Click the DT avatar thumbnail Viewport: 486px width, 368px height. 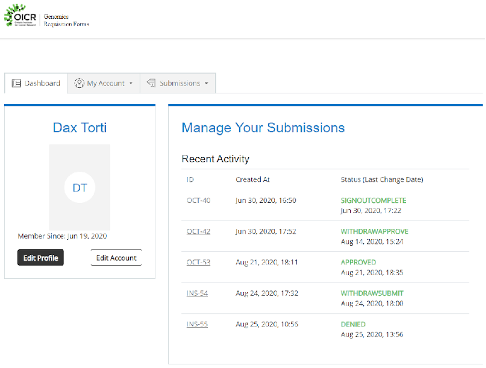point(80,187)
